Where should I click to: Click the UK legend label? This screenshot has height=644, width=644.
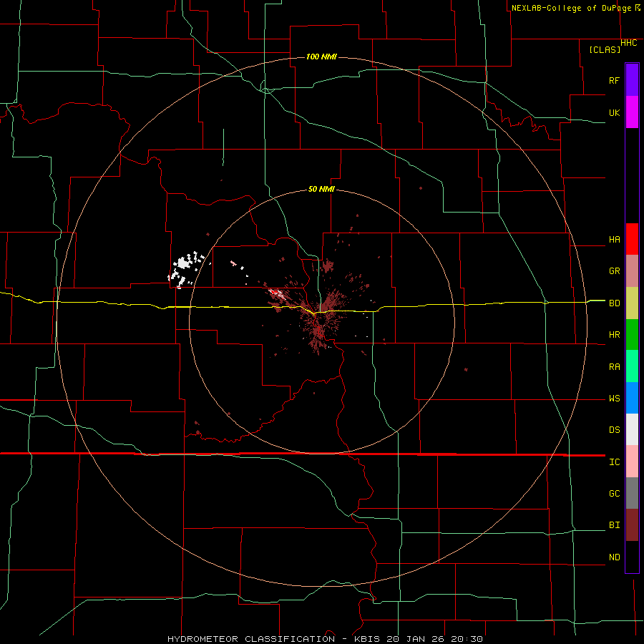tap(614, 112)
